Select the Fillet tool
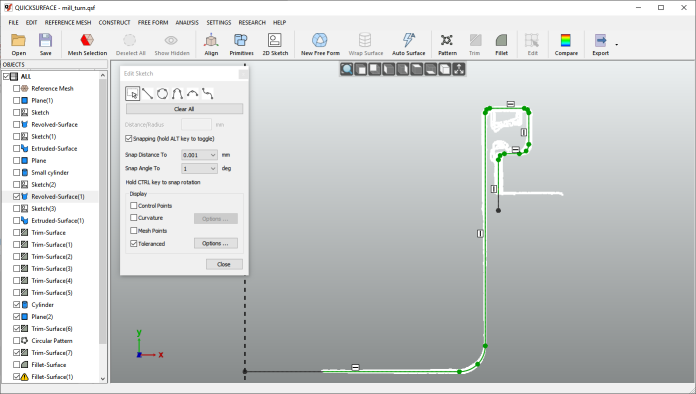Image resolution: width=696 pixels, height=394 pixels. (x=502, y=44)
